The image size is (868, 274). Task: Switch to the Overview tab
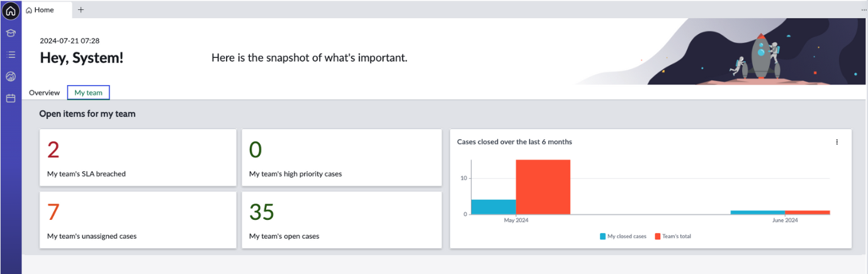click(x=44, y=93)
